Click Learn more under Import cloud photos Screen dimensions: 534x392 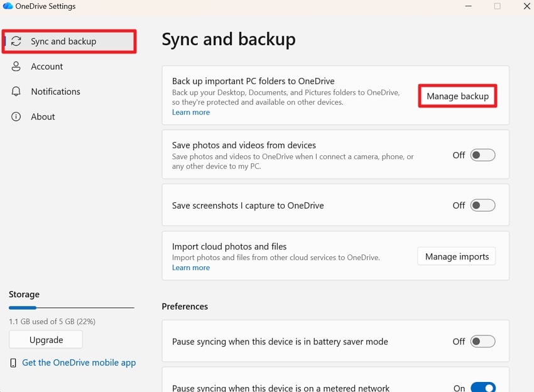190,268
